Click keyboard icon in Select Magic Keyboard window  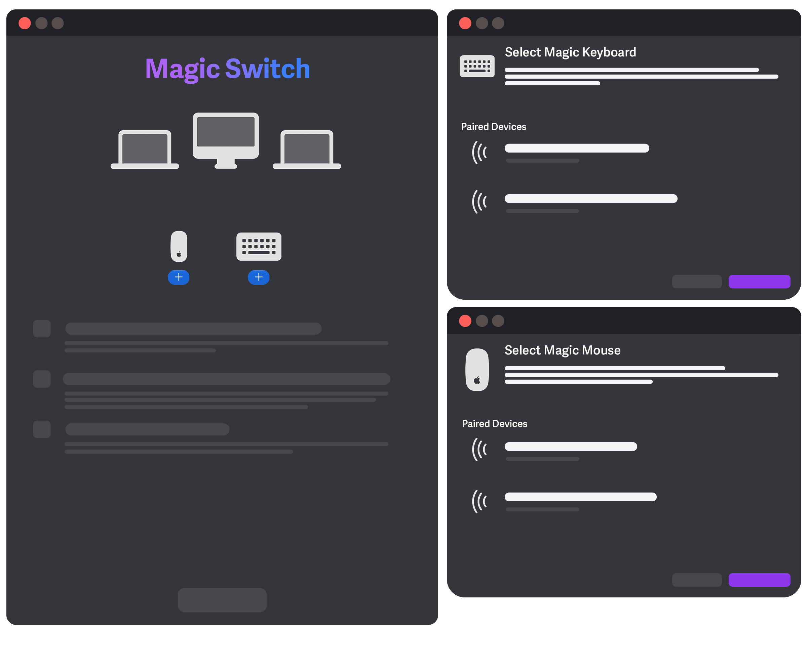(477, 66)
